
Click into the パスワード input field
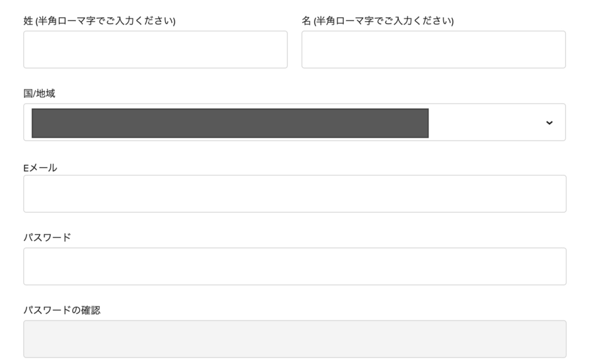[x=294, y=266]
